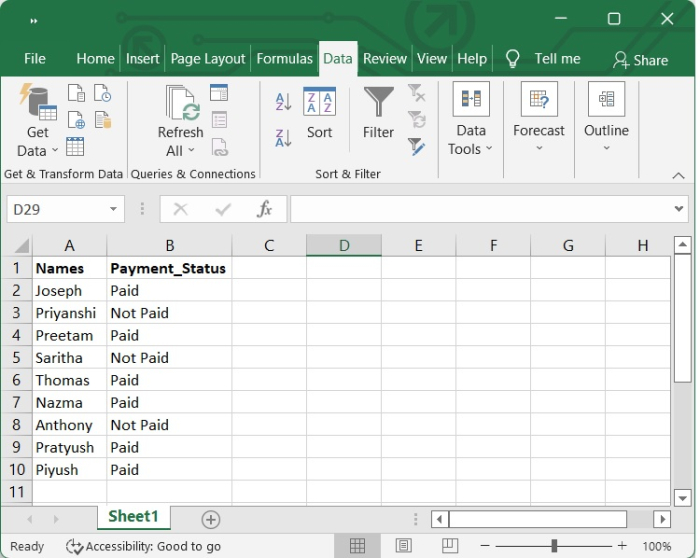Screen dimensions: 700x558
Task: Click horizontal scrollbar left arrow
Action: point(440,519)
